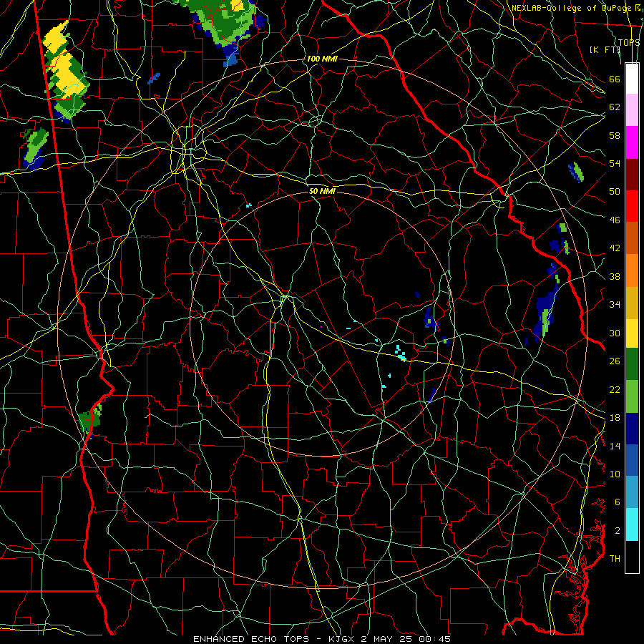Click the legend value 18

tap(615, 418)
